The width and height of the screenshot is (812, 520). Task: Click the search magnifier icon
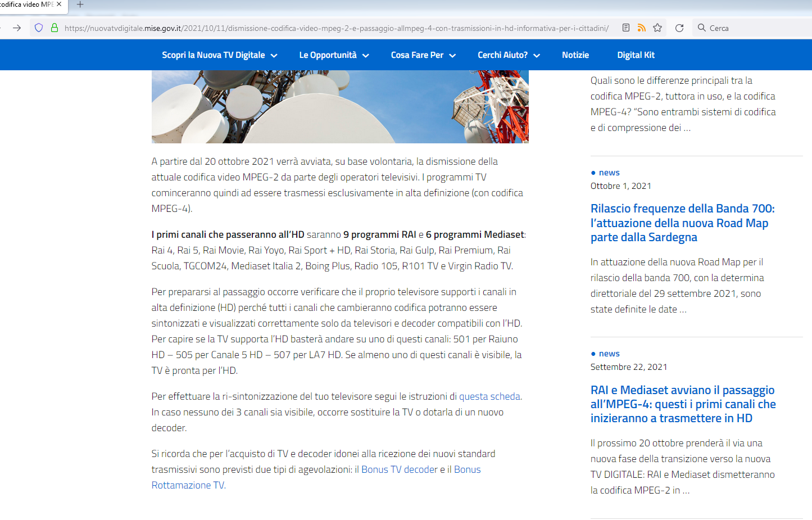[x=702, y=28]
